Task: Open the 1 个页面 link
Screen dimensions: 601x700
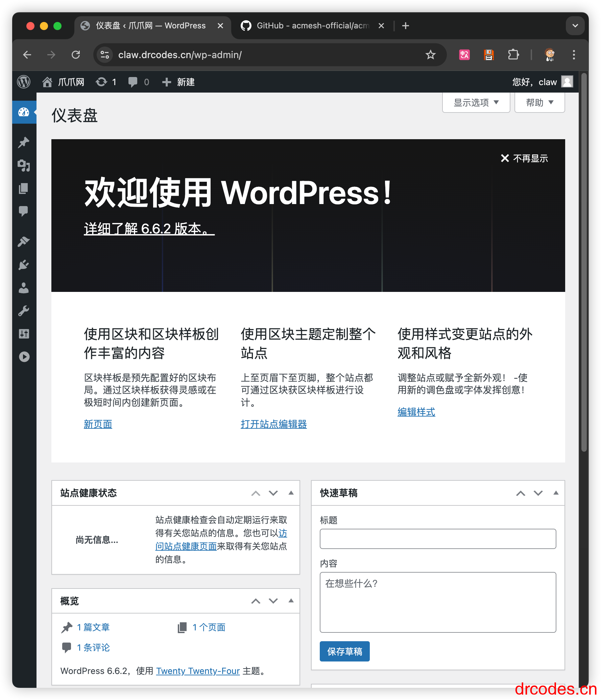Action: point(209,627)
